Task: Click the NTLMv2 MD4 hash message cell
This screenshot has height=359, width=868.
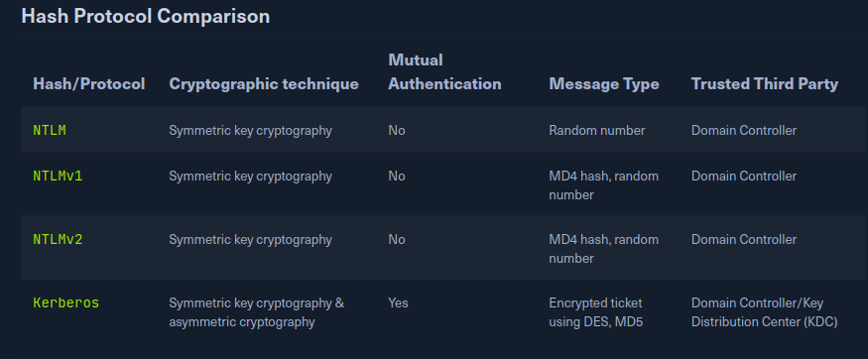Action: pos(603,249)
